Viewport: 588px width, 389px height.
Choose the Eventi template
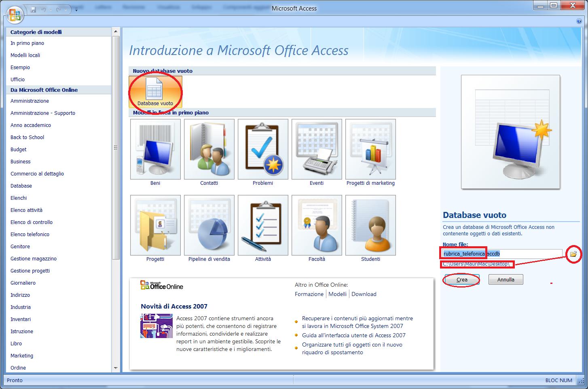pos(317,153)
